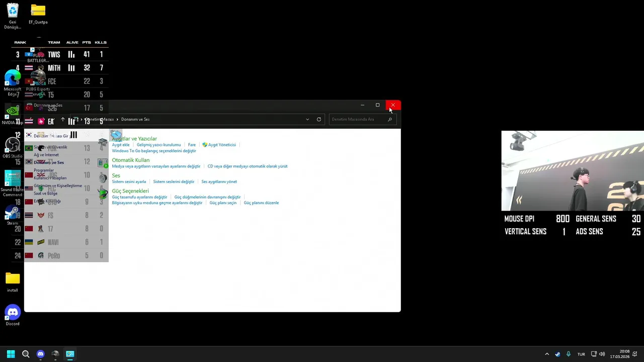The width and height of the screenshot is (644, 362).
Task: Expand address bar history dropdown
Action: (307, 119)
